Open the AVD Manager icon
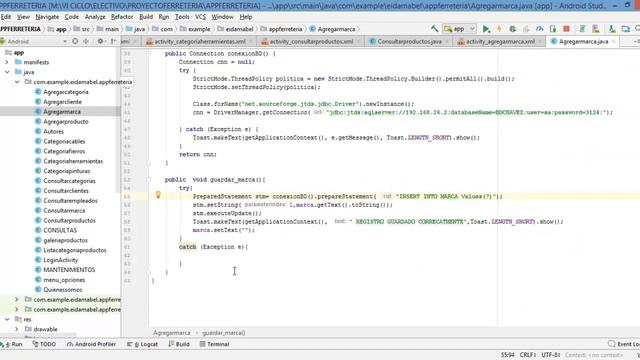This screenshot has height=360, width=640. [x=596, y=29]
